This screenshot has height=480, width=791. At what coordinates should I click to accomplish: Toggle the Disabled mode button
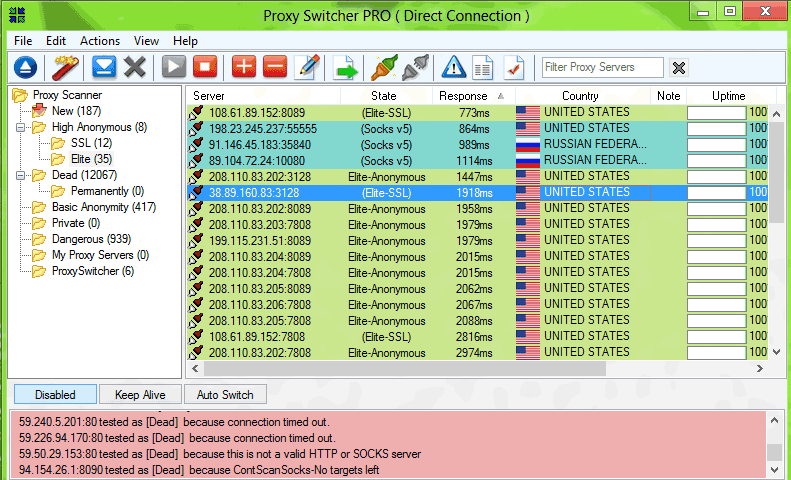pos(55,394)
